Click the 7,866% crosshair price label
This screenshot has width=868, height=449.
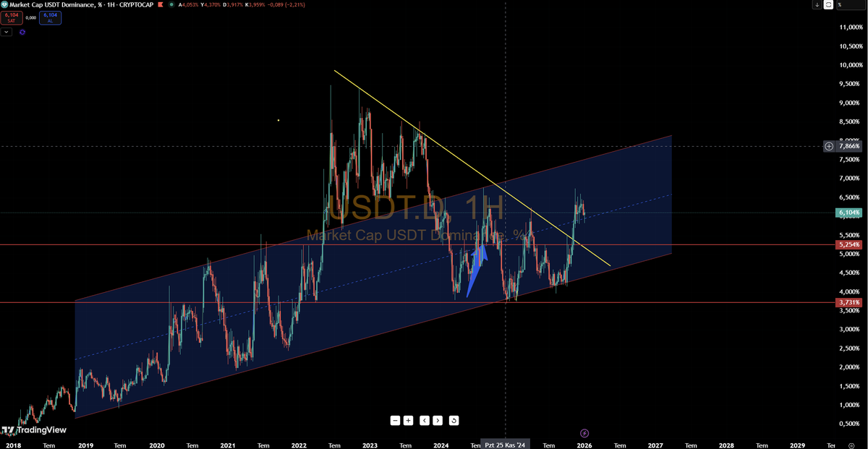848,146
